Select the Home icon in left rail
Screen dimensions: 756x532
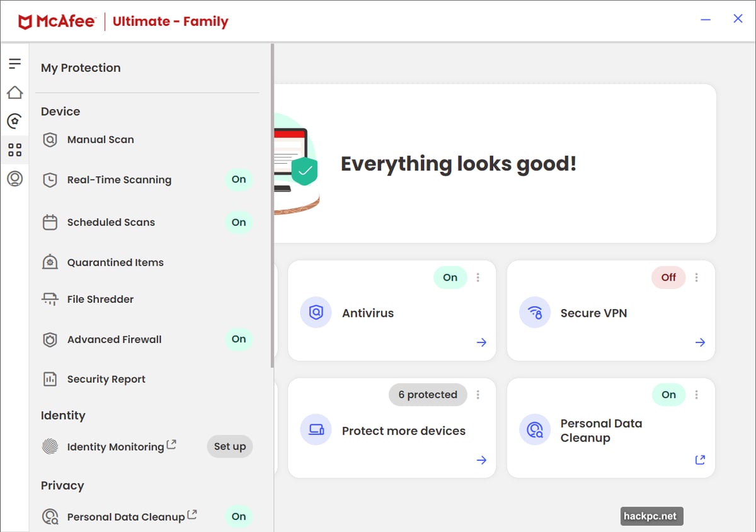pyautogui.click(x=14, y=92)
